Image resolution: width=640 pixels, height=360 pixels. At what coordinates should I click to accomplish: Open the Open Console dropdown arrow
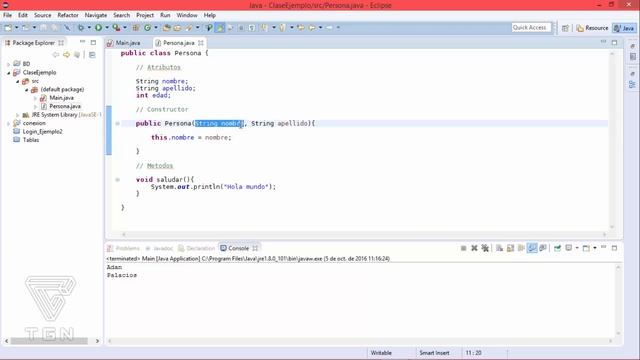pos(595,248)
